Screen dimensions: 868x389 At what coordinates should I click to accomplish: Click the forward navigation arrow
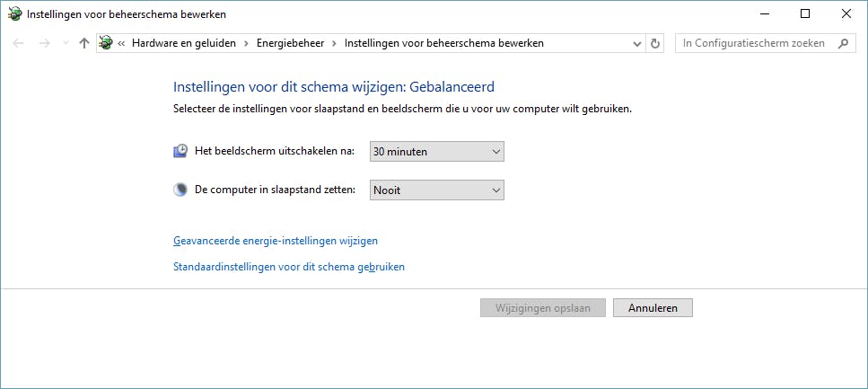(x=44, y=43)
